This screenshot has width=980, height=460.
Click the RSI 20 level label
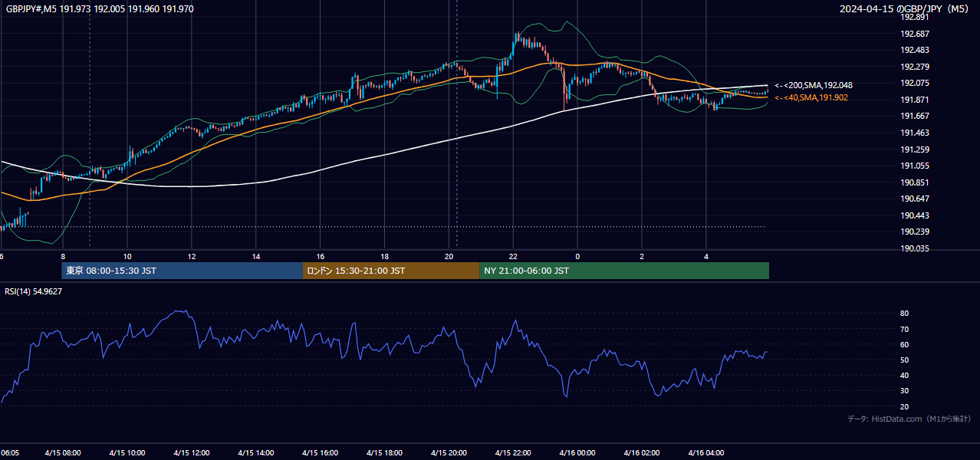point(905,406)
